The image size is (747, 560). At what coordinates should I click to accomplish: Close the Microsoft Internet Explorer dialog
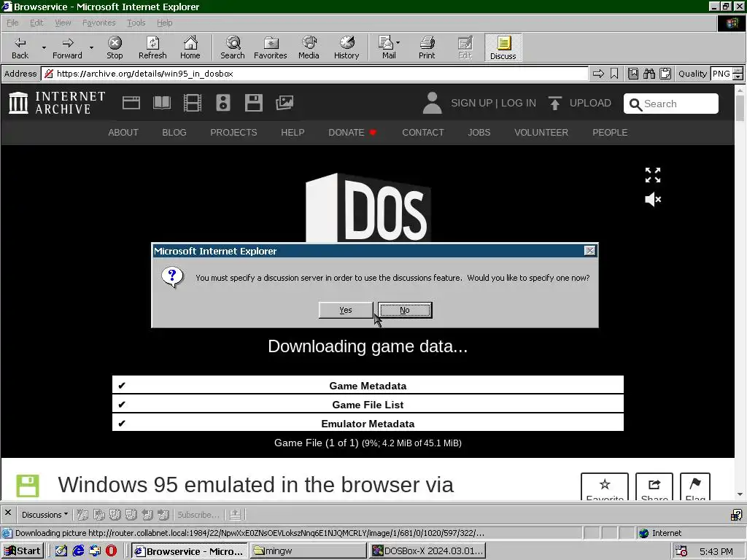(589, 251)
